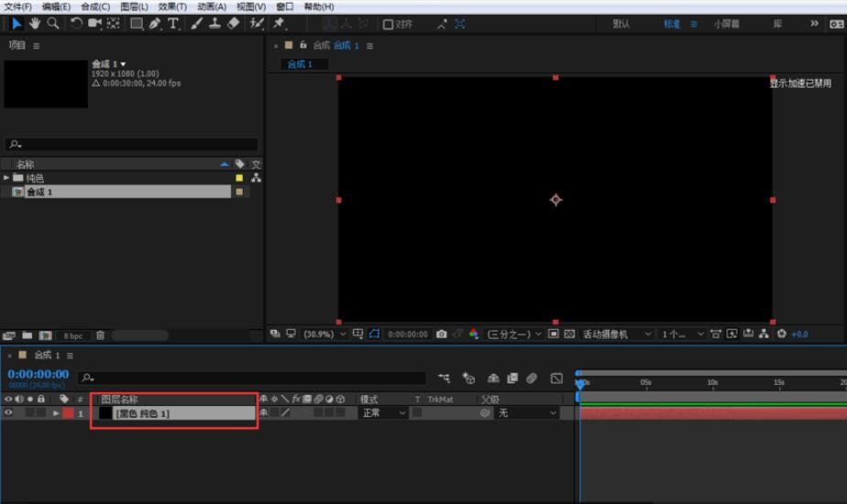Toggle hide shy layers in timeline

coord(492,378)
